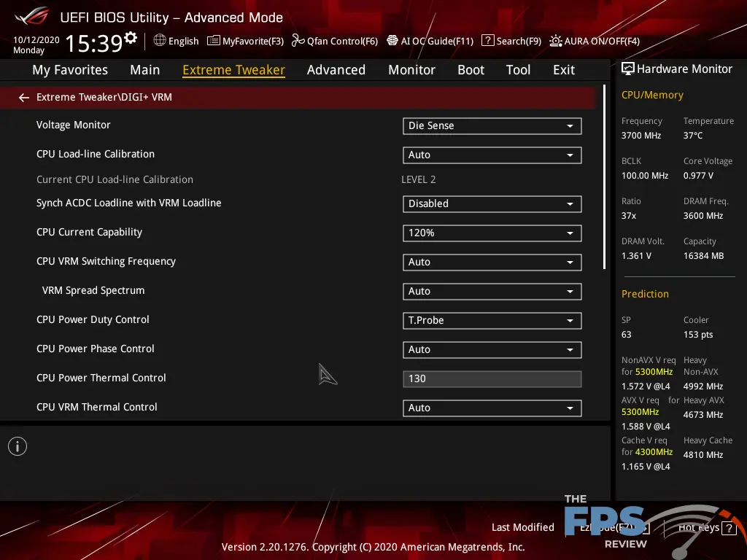Open Synch ACDC Loadline Disabled dropdown

click(x=492, y=204)
